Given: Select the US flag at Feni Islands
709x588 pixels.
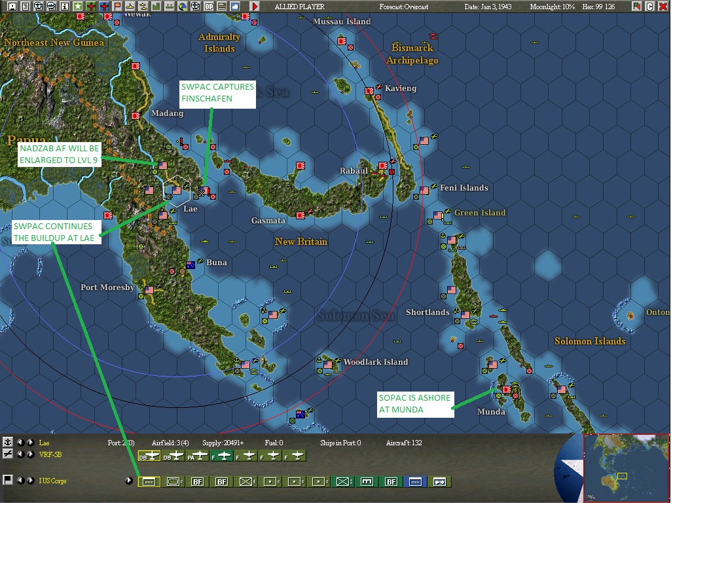Looking at the screenshot, I should click(424, 191).
